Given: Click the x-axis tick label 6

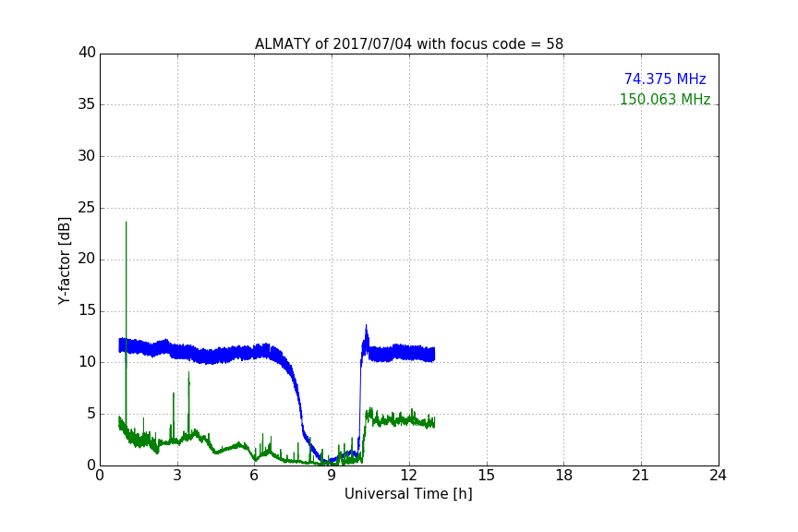Looking at the screenshot, I should click(254, 476).
